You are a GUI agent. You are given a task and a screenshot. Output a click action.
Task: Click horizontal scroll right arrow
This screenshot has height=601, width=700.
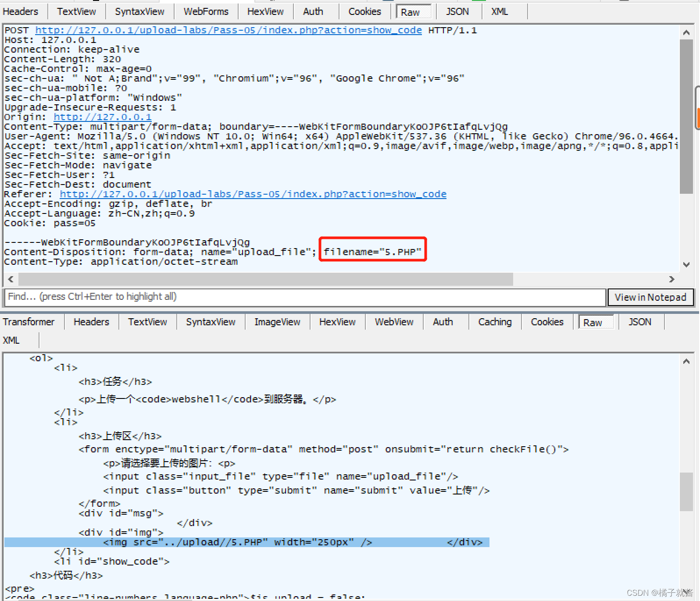(671, 279)
